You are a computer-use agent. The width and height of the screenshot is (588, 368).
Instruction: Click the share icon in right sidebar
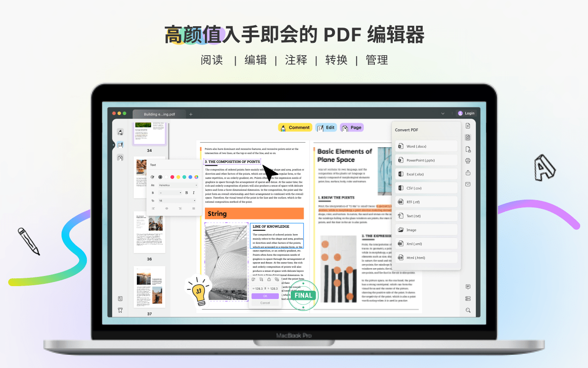[468, 172]
